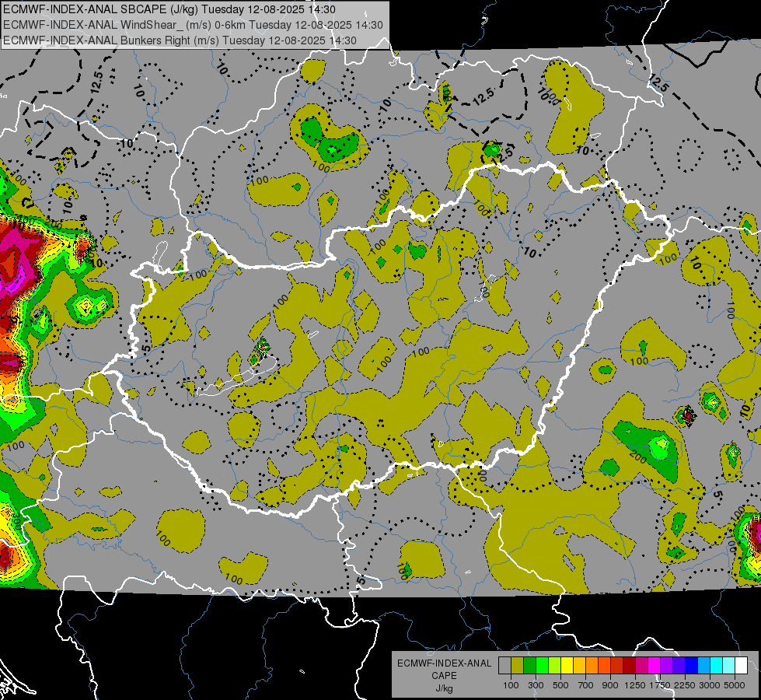
Task: Click the legend scale value 1250
Action: 635,685
